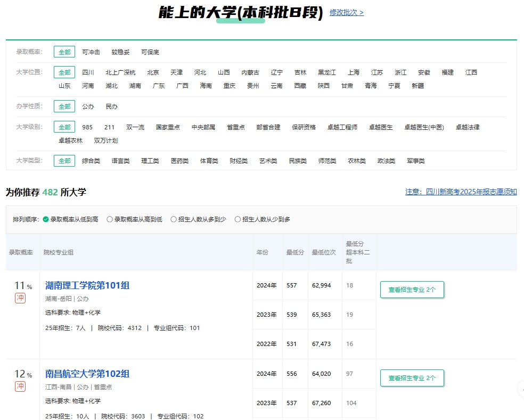
Task: Sort by 录取概率从高到低
Action: tap(110, 219)
